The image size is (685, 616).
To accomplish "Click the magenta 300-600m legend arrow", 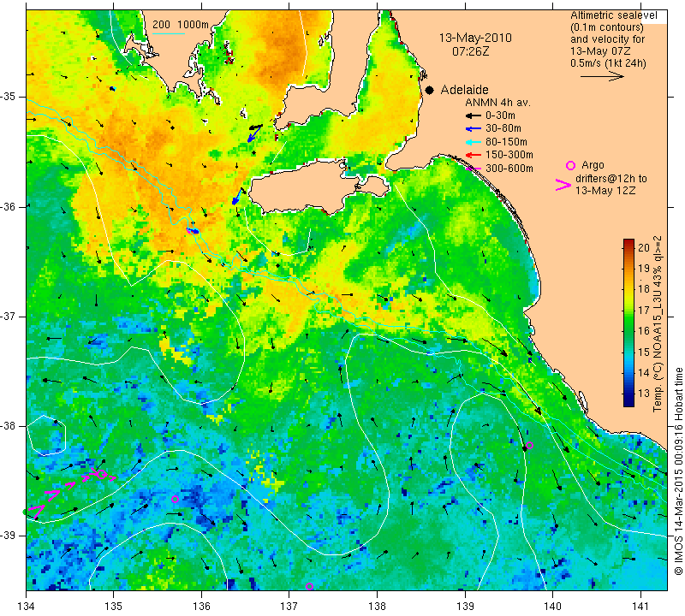I will [473, 169].
